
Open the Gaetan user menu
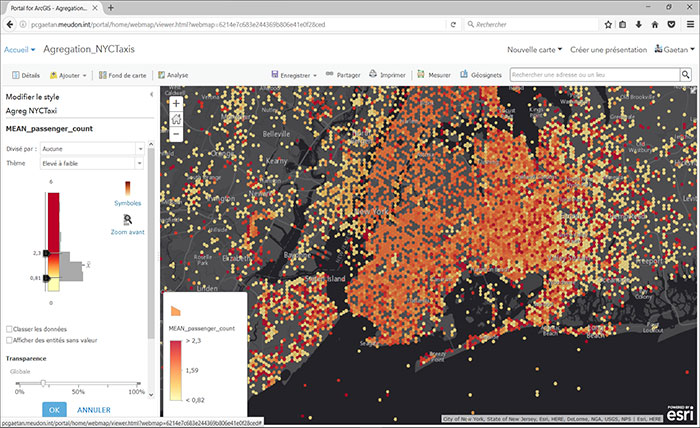675,49
